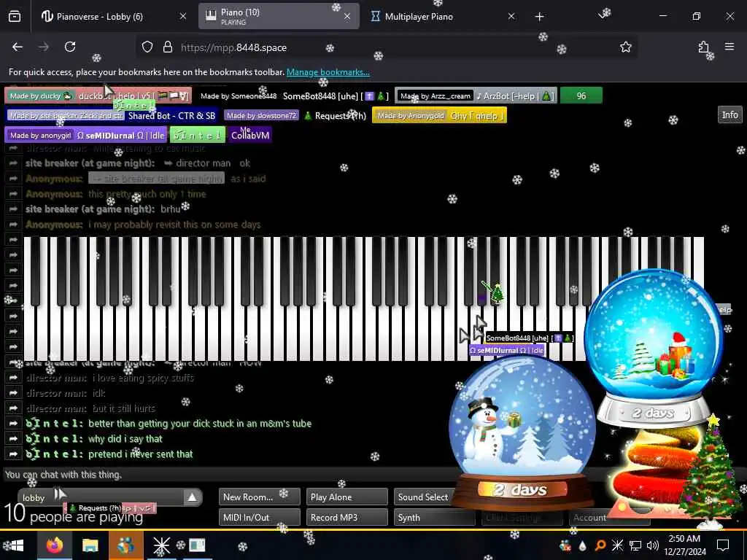Expand the list all tabs dropdown arrow
The height and width of the screenshot is (560, 747).
click(x=603, y=15)
